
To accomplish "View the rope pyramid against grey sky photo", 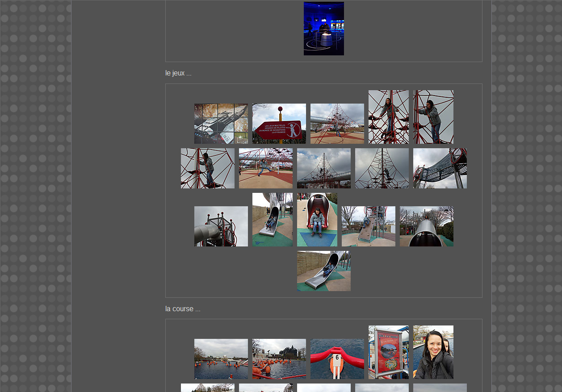I will pos(382,168).
